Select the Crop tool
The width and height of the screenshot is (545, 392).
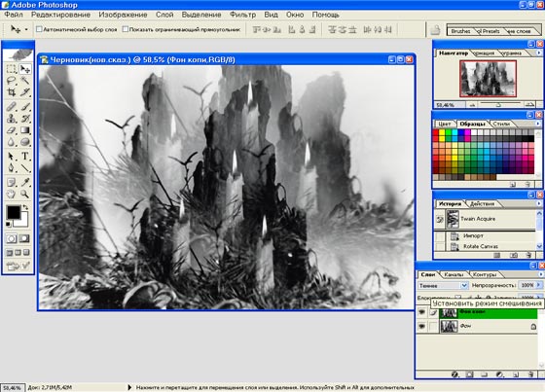11,92
